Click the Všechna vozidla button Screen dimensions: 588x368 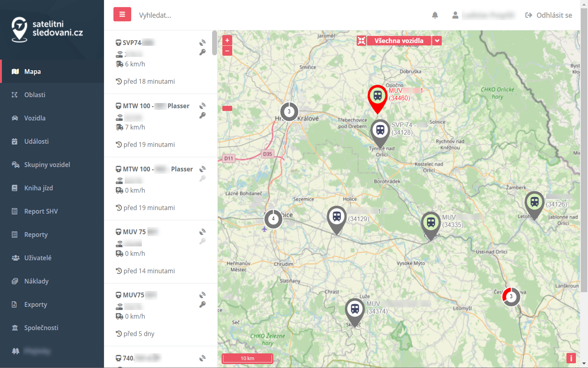coord(399,41)
